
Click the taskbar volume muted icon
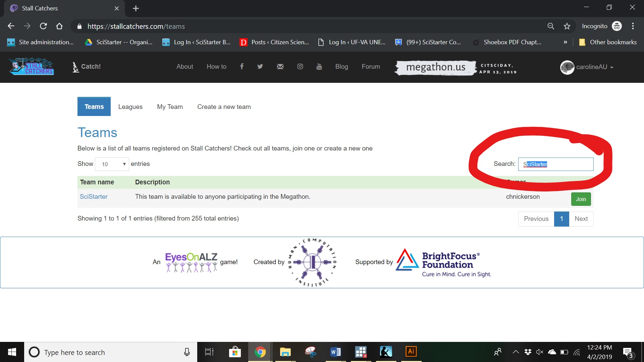(539, 352)
